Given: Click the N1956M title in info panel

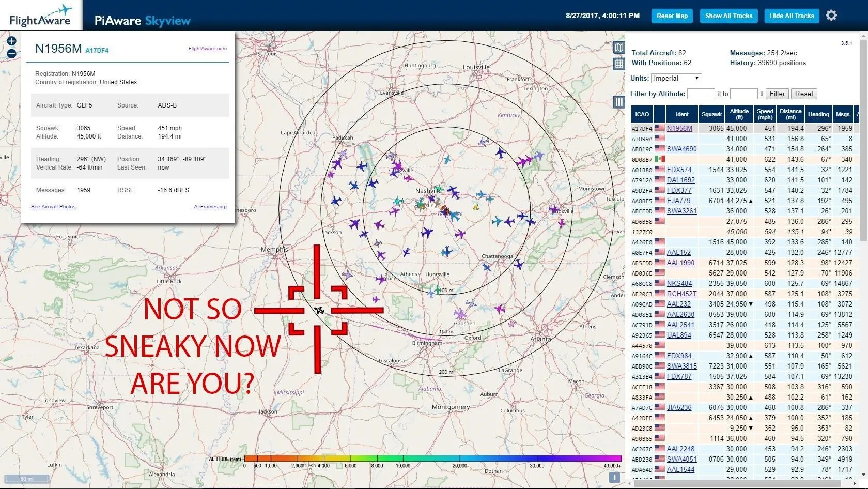Looking at the screenshot, I should coord(58,49).
